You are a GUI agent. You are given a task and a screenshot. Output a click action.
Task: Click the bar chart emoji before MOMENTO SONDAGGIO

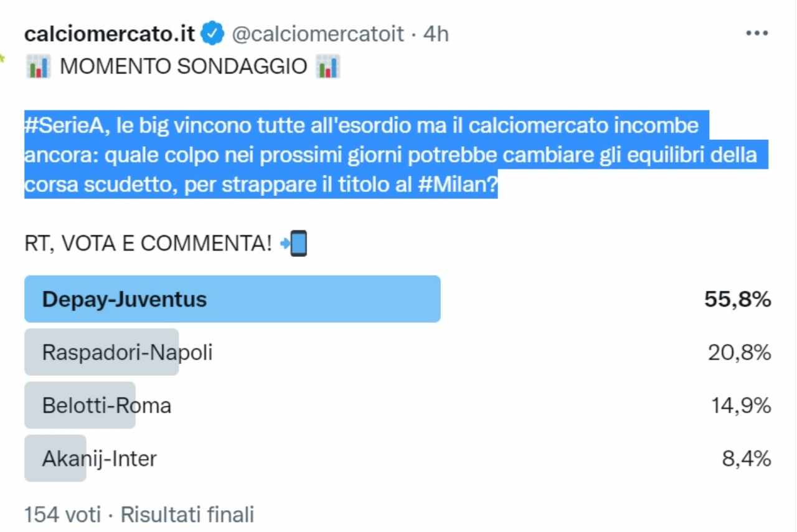point(38,67)
